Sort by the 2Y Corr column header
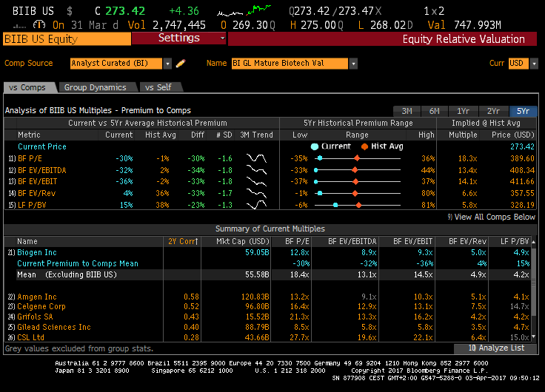The height and width of the screenshot is (392, 545). click(x=183, y=241)
